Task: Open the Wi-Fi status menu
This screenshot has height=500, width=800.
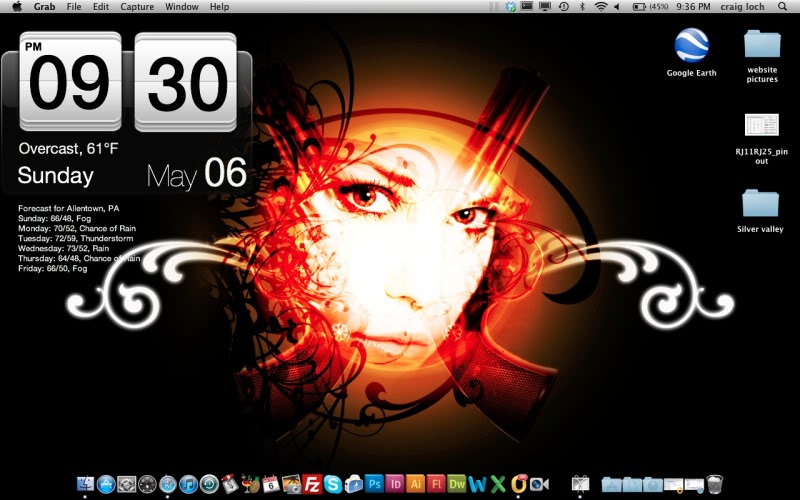Action: tap(601, 7)
